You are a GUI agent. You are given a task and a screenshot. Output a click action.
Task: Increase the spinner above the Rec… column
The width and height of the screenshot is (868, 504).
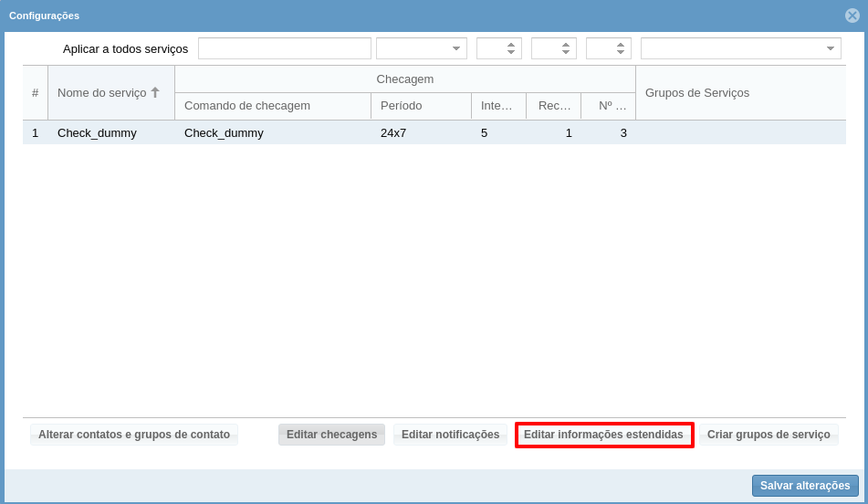point(566,45)
